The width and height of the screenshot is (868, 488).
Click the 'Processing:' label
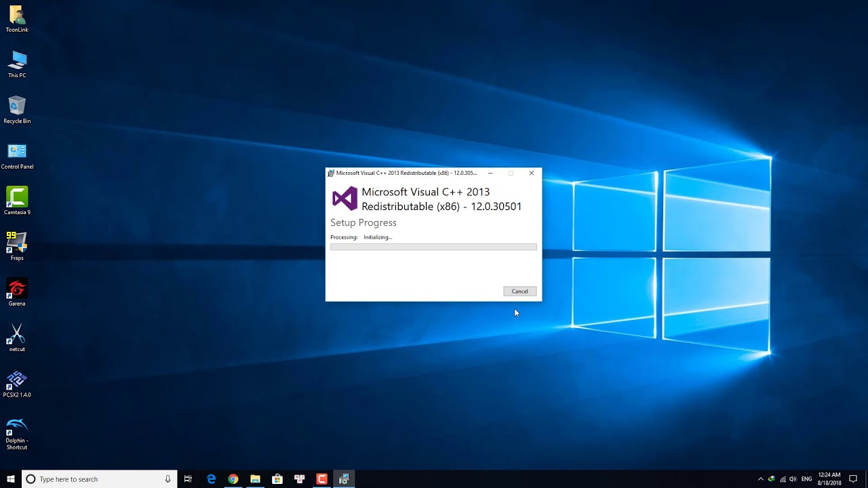click(344, 237)
